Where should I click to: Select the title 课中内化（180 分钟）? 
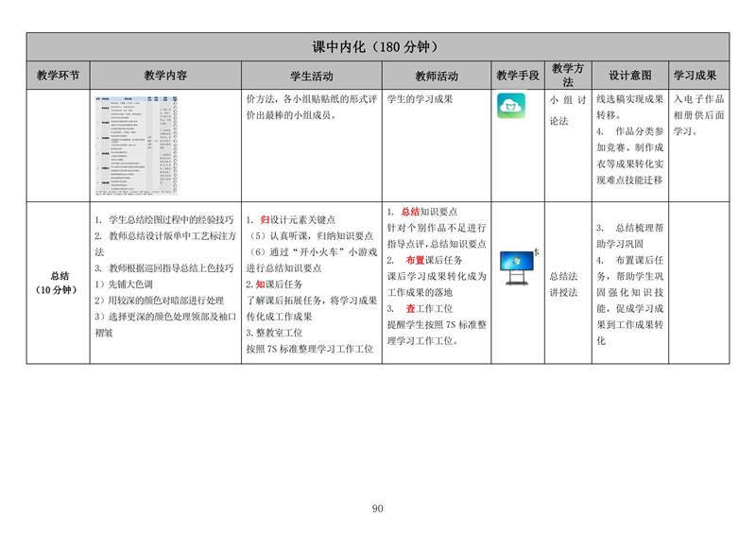tap(377, 47)
